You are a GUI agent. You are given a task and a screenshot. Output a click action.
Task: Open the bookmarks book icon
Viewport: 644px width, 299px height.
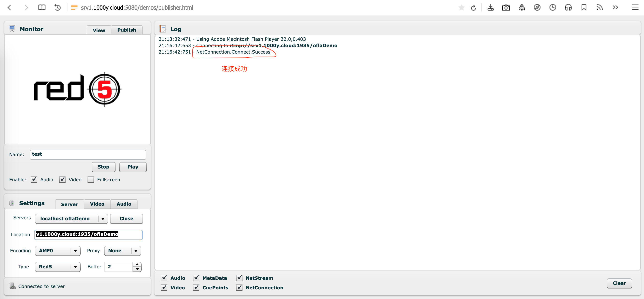[42, 8]
